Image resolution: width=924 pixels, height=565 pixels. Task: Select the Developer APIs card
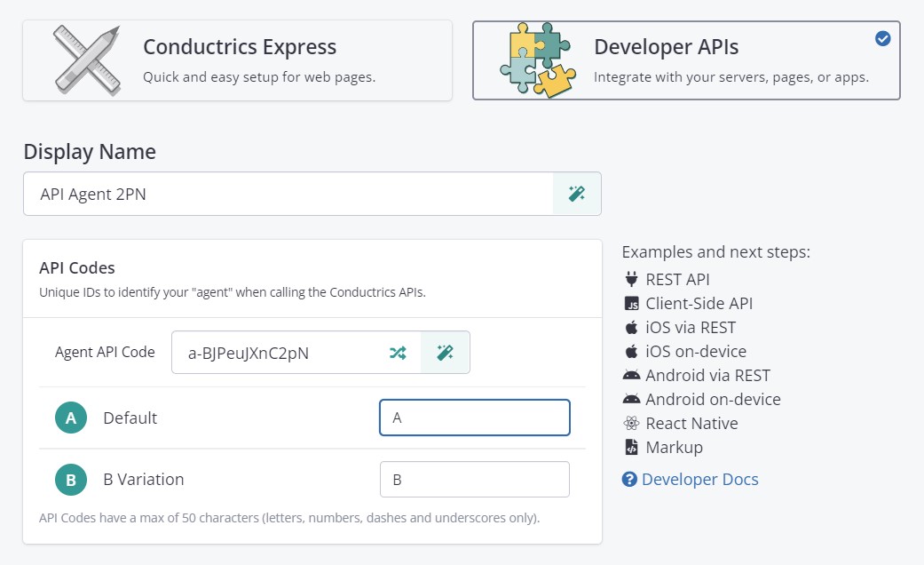[x=686, y=60]
